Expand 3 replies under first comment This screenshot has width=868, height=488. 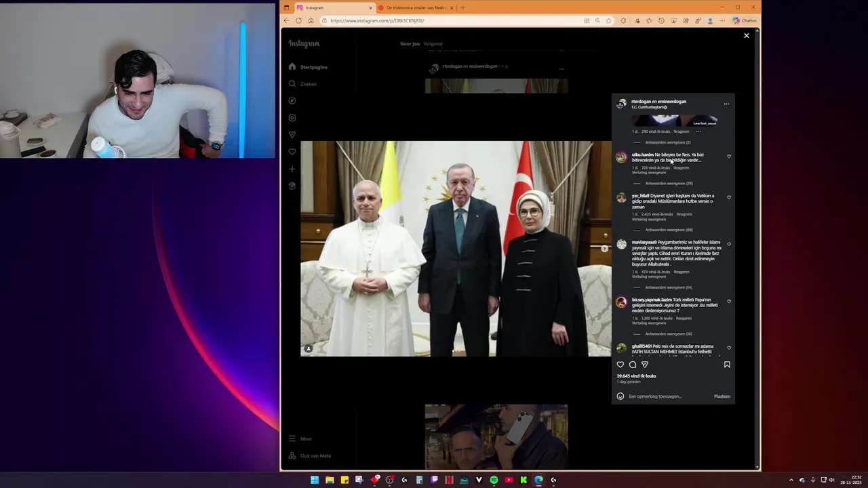tap(668, 142)
